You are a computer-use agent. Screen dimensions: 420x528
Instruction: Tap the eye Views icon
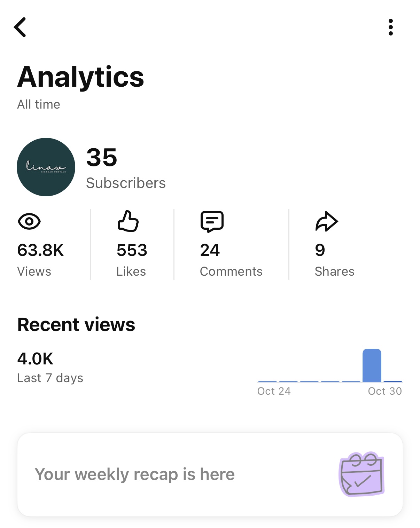pos(29,221)
